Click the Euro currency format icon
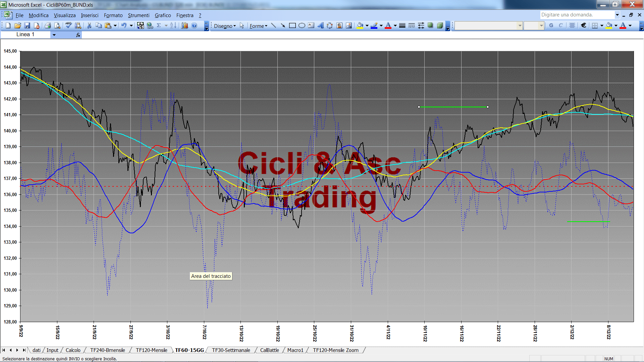The image size is (644, 362). [584, 25]
